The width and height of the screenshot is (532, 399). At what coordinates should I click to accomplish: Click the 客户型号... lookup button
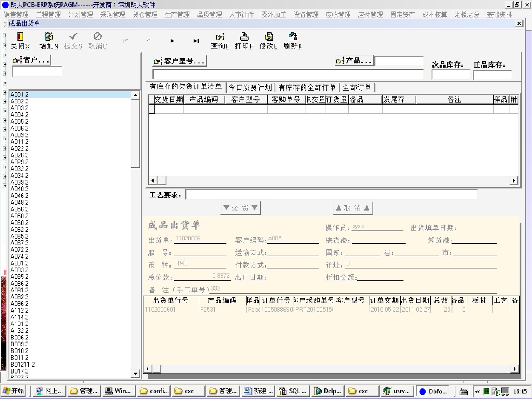click(x=180, y=61)
